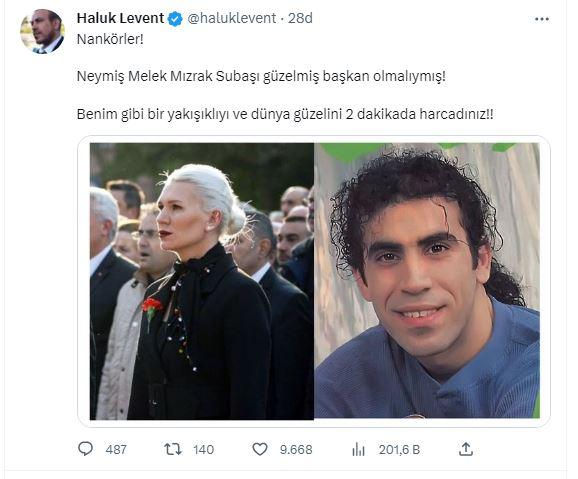Click the 201,6 B views count

pyautogui.click(x=399, y=450)
